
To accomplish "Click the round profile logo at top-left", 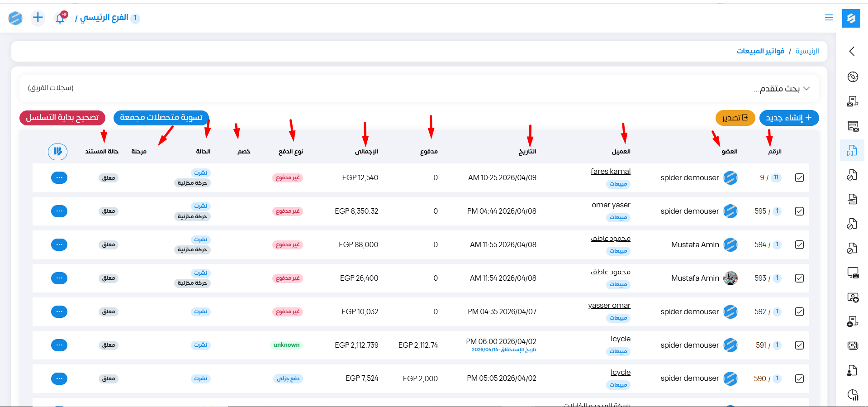I will click(15, 18).
